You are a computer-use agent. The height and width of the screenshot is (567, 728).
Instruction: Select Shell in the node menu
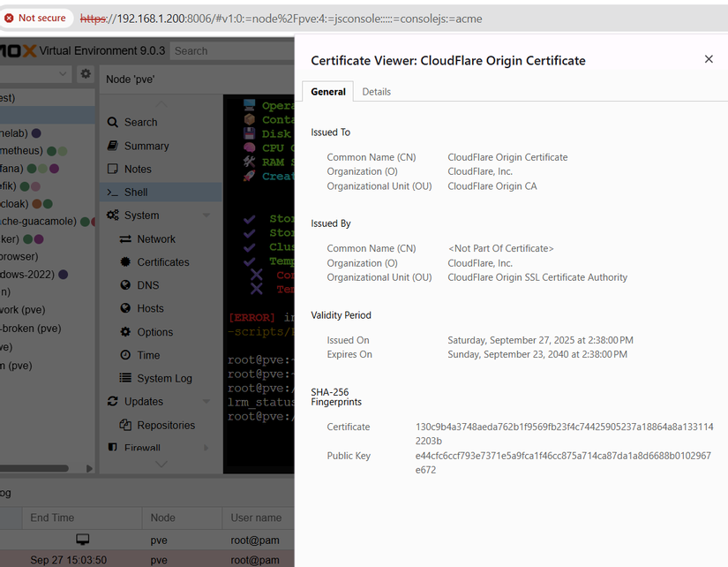[x=161, y=193]
